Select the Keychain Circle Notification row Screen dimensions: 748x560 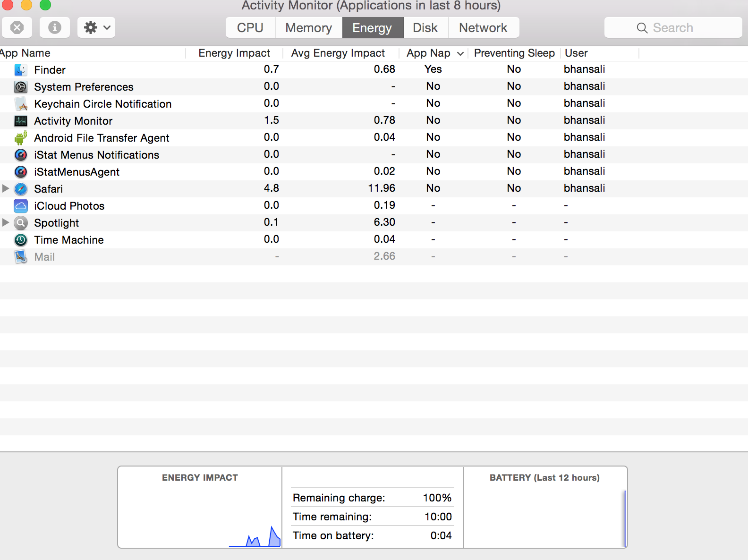coord(374,104)
